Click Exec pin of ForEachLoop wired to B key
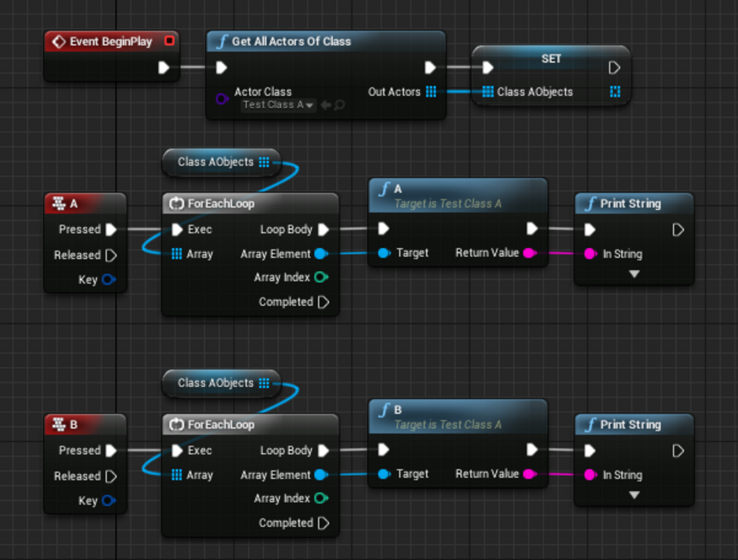 (177, 450)
